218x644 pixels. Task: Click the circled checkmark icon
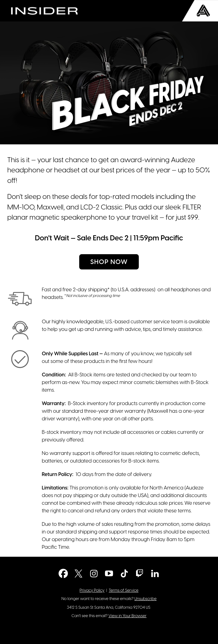pos(20,359)
